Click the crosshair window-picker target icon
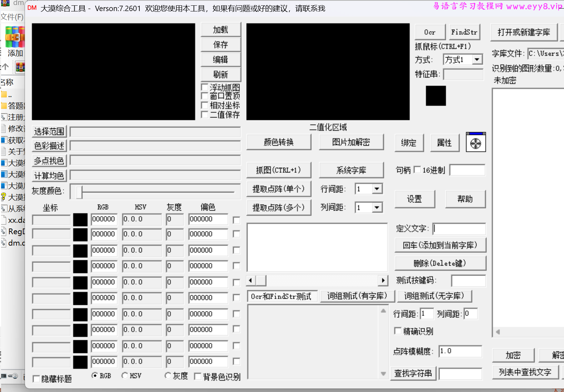The image size is (564, 392). pos(476,142)
